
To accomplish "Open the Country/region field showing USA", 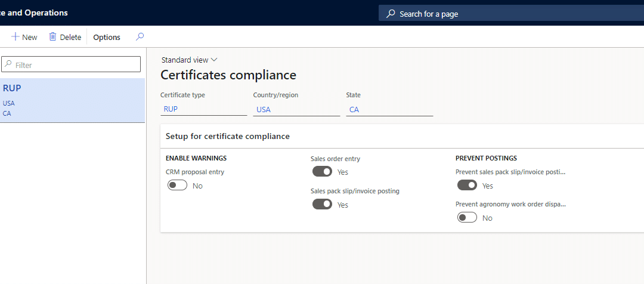I will 296,110.
